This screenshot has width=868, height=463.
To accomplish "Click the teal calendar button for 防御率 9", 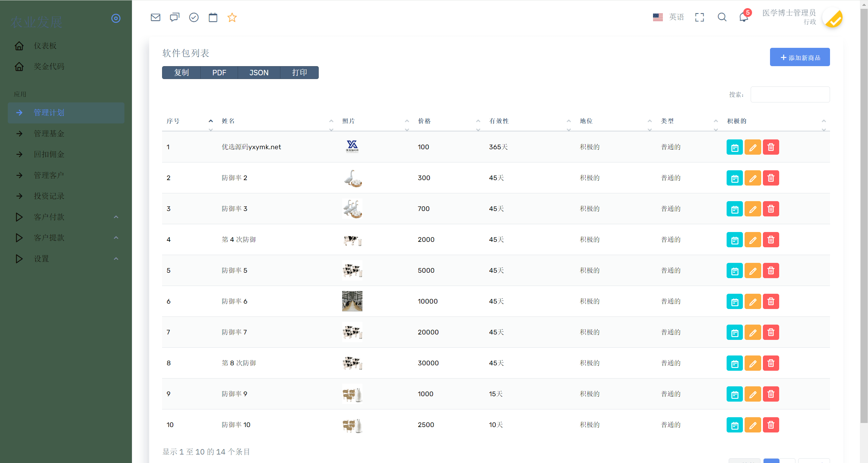I will pyautogui.click(x=735, y=394).
